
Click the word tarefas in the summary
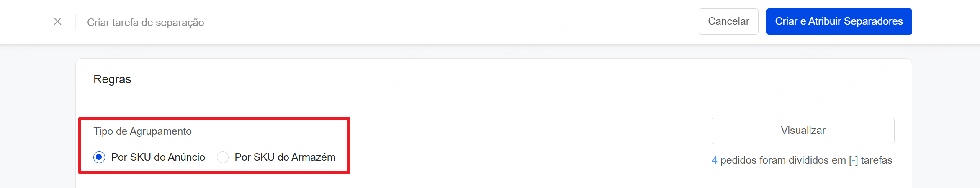877,160
